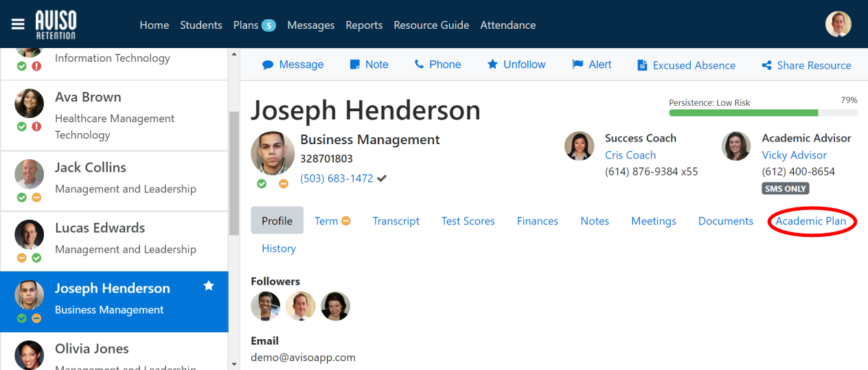Image resolution: width=868 pixels, height=370 pixels.
Task: Share a Resource with the student
Action: (x=807, y=65)
